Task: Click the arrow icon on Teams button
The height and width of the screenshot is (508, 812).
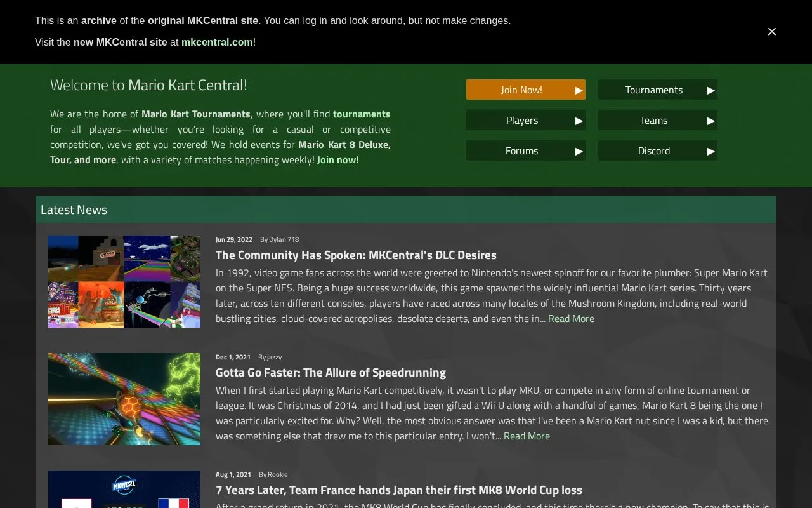Action: pyautogui.click(x=710, y=121)
